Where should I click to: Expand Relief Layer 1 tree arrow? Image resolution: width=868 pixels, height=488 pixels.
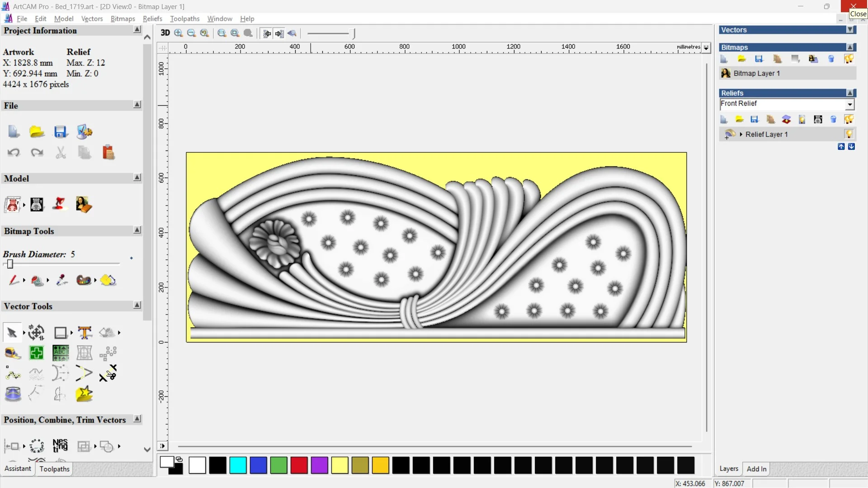[741, 134]
